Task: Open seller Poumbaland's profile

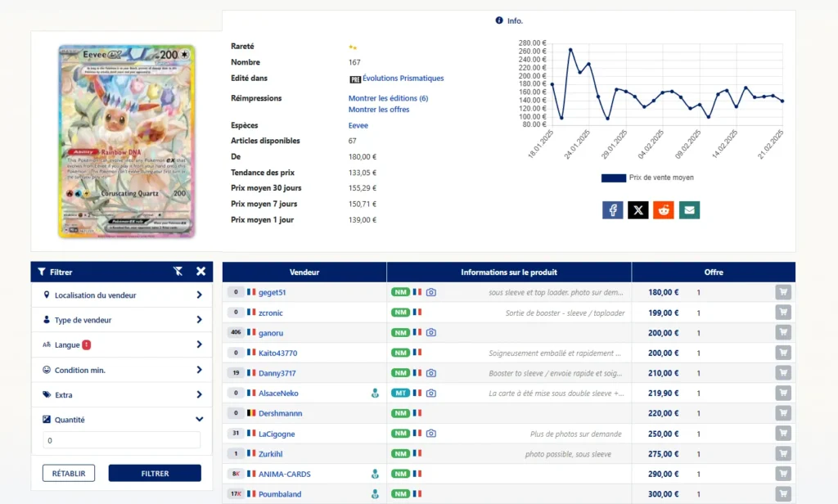Action: click(x=280, y=494)
